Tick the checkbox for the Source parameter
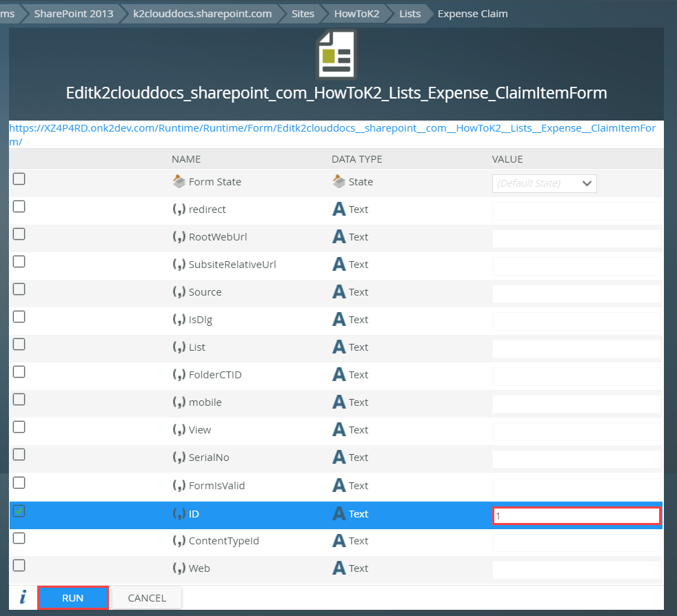 click(x=19, y=289)
